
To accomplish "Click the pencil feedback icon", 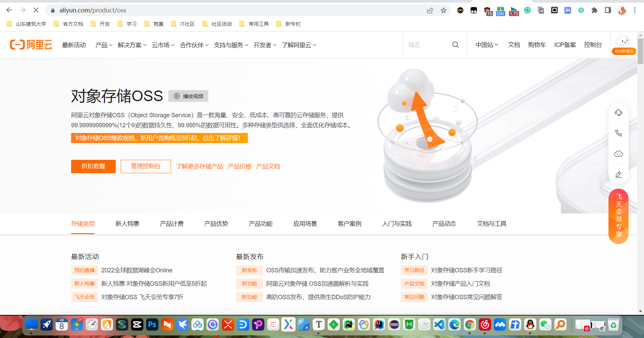I will click(x=619, y=174).
